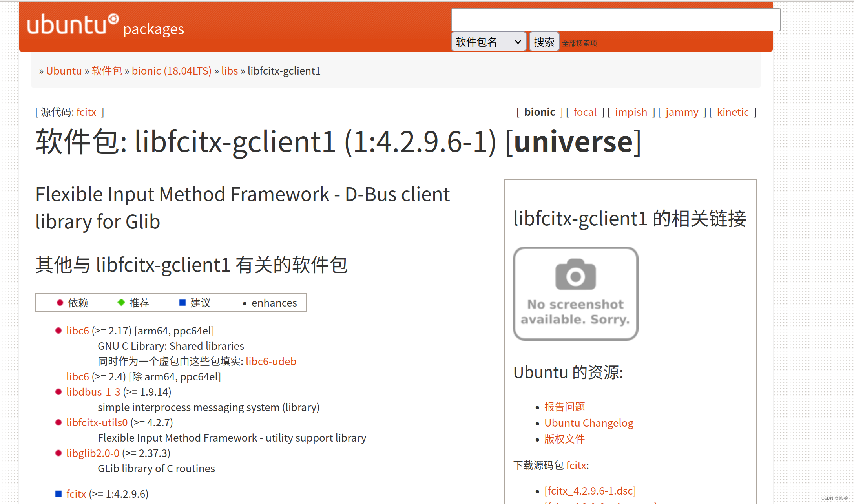Switch to the focal release tab
Viewport: 854px width, 504px height.
tap(585, 112)
